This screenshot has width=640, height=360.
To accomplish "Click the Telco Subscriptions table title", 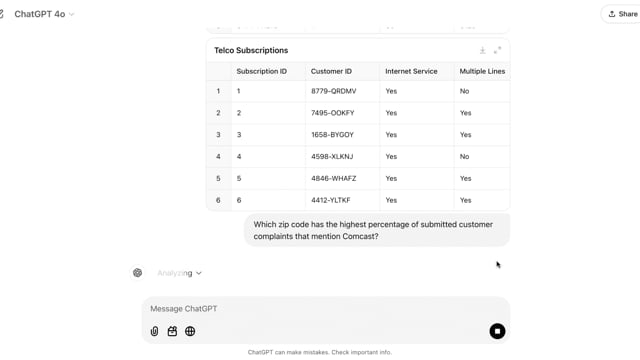I will click(x=251, y=50).
